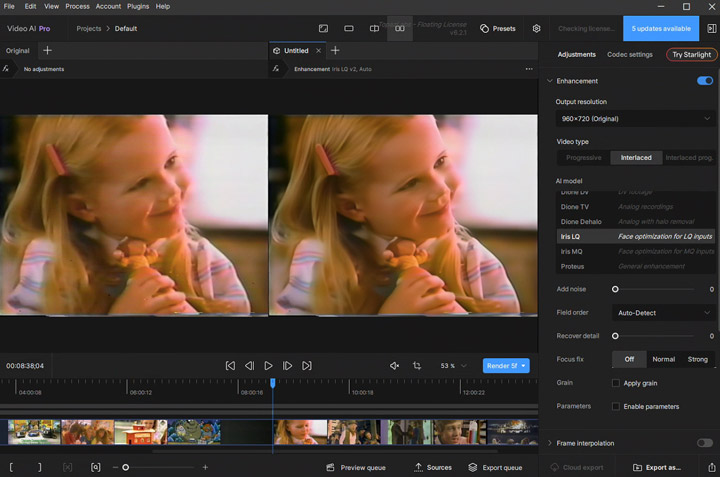Expand the Frame interpolation section
This screenshot has height=477, width=720.
(x=550, y=443)
